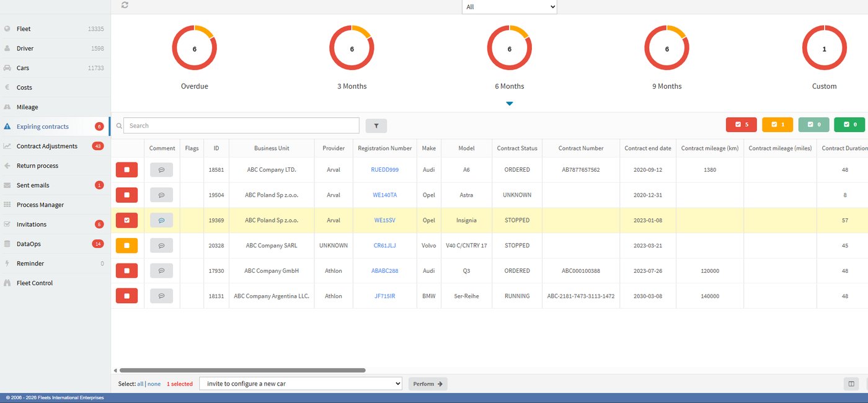Open comment for registration RUEDD999 row
This screenshot has height=403, width=868.
(161, 169)
